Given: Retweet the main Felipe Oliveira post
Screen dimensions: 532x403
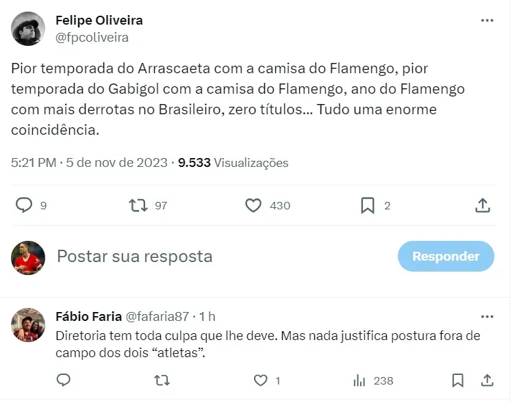Looking at the screenshot, I should (138, 205).
